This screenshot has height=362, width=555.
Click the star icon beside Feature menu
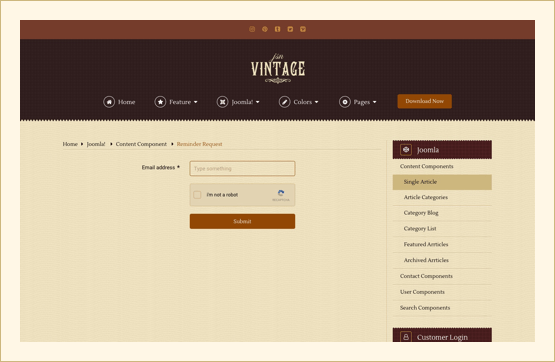click(x=160, y=102)
